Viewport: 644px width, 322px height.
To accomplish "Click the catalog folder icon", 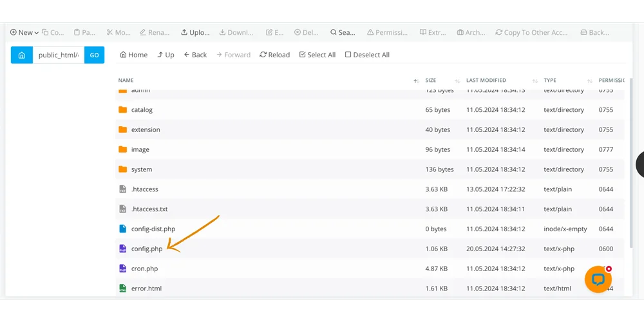I will point(122,109).
